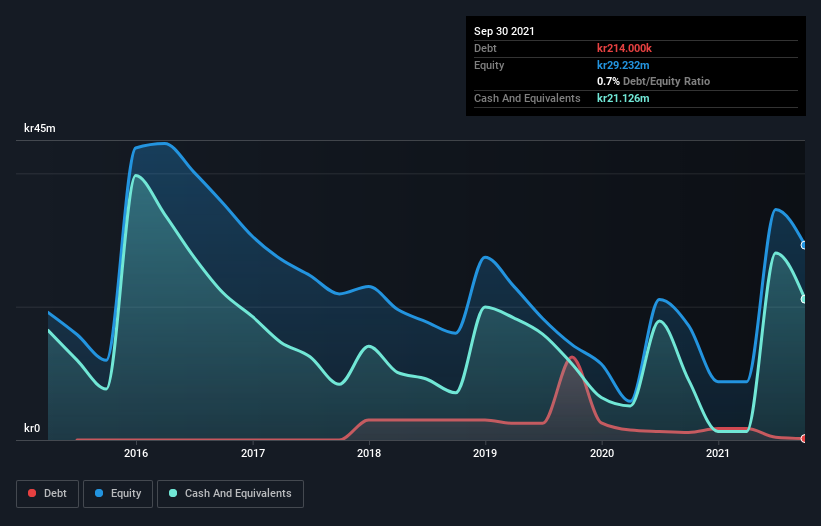Select the Cash end-point marker on chart
821x526 pixels.
[804, 299]
